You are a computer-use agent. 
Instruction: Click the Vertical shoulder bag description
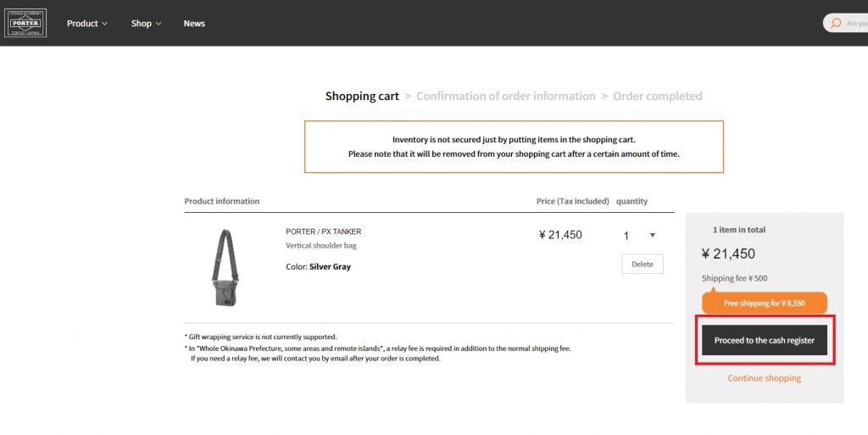click(x=321, y=246)
